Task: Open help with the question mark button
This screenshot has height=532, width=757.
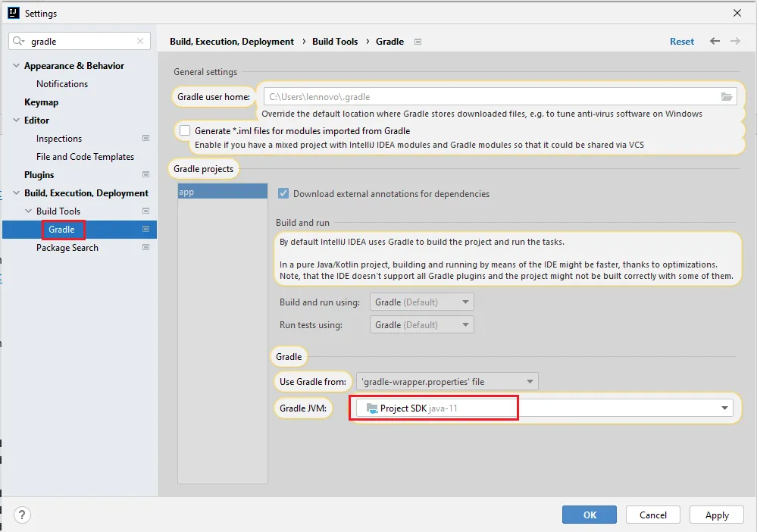Action: 22,515
